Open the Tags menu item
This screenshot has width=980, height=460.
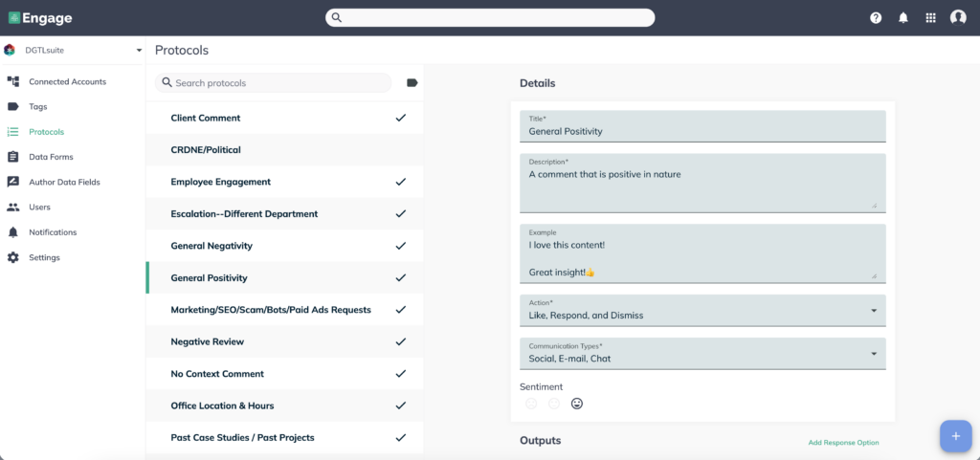pos(38,107)
